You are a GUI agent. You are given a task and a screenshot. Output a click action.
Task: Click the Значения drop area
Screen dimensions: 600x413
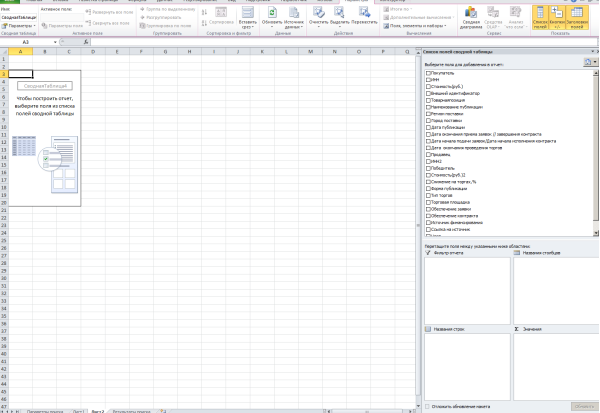click(556, 367)
